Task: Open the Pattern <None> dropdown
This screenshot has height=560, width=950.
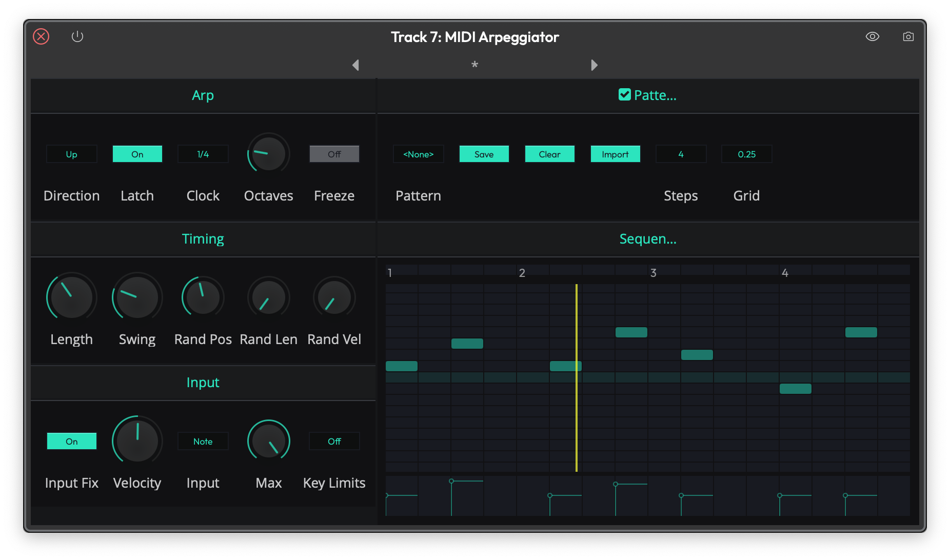Action: pyautogui.click(x=419, y=154)
